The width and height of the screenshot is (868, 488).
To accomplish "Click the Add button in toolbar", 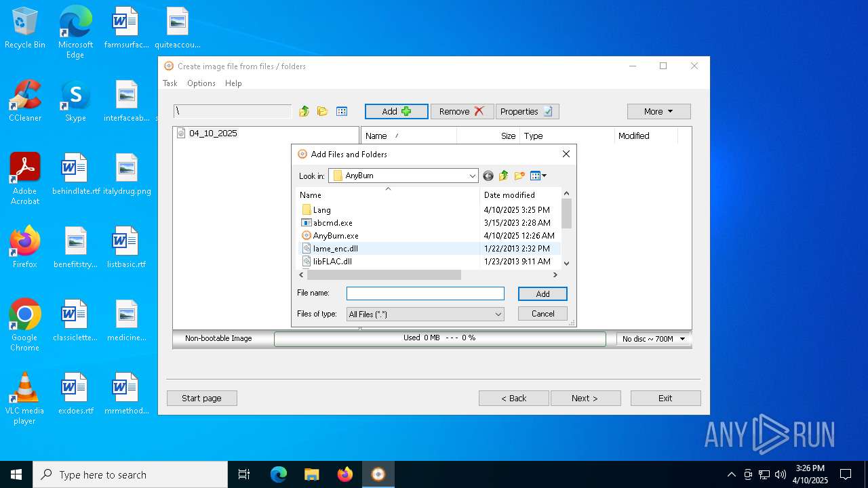I will 397,111.
